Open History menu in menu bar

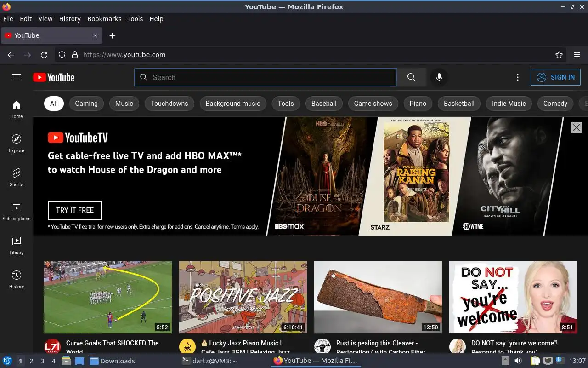(x=70, y=19)
